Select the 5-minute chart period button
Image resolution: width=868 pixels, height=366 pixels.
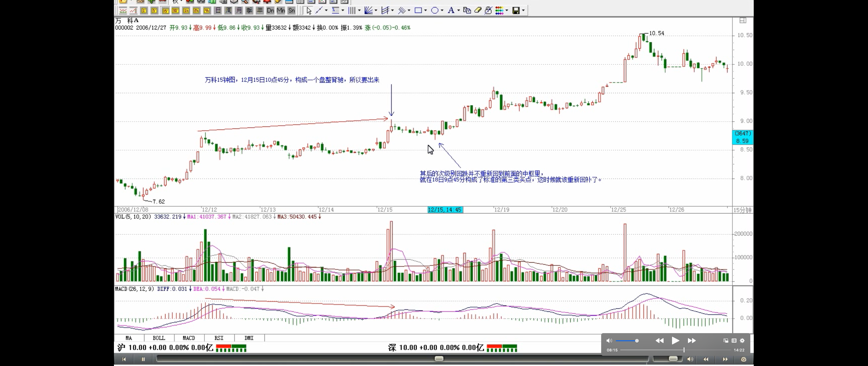(x=154, y=11)
